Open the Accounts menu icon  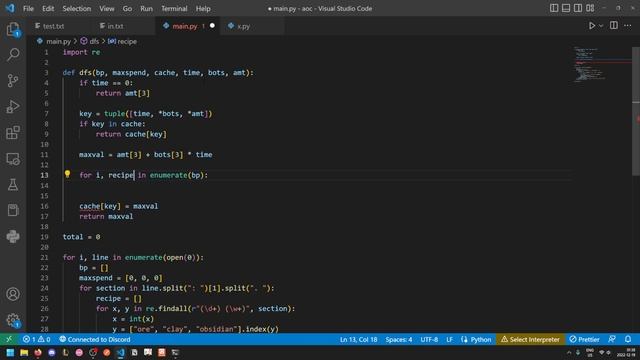(x=13, y=294)
